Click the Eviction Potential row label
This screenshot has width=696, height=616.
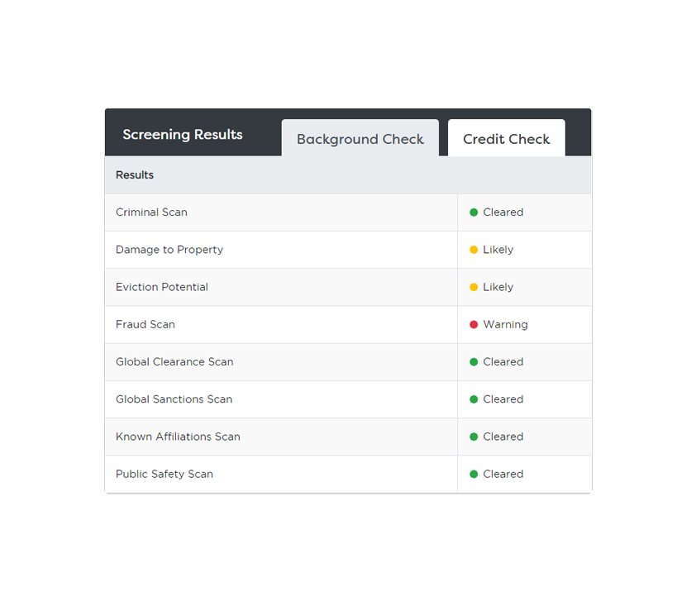(162, 287)
